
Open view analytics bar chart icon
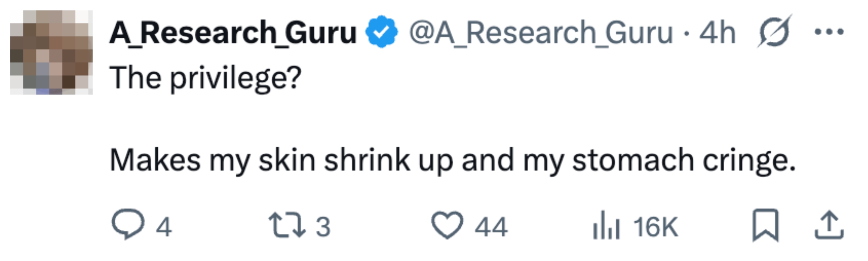(x=606, y=225)
